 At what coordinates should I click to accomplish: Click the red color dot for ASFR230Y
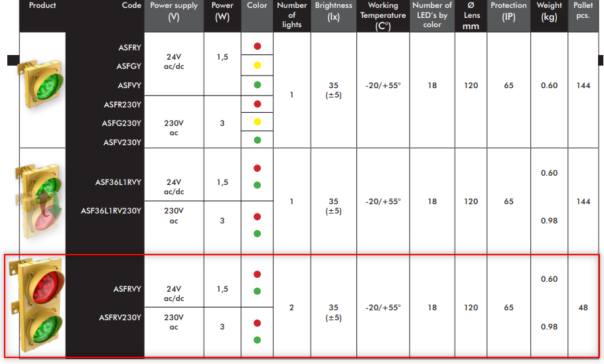(258, 104)
